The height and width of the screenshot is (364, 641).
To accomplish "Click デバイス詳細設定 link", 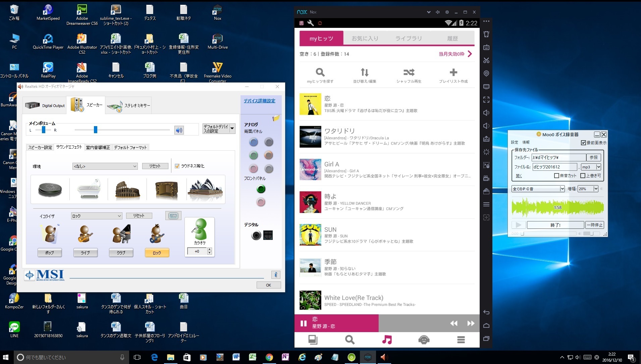I will (x=259, y=101).
